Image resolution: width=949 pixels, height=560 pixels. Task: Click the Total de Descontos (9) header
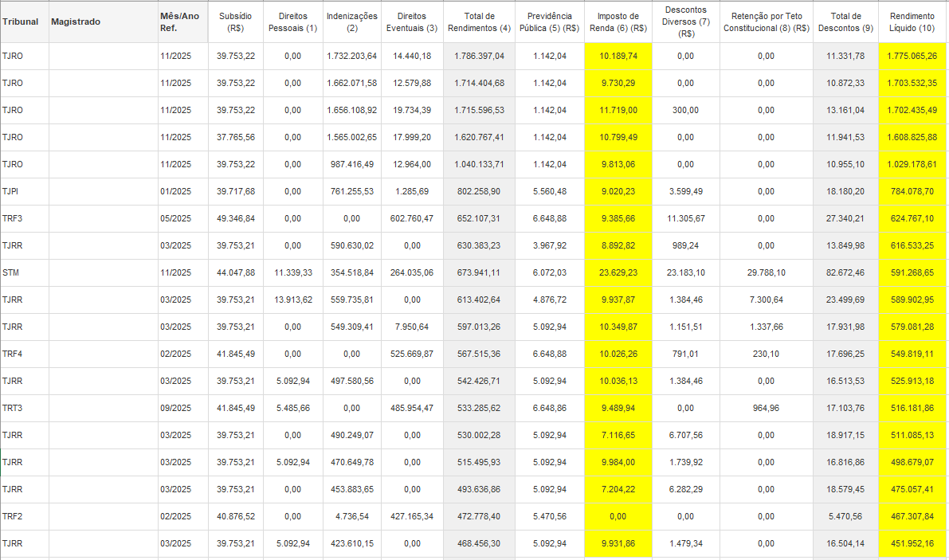[845, 22]
